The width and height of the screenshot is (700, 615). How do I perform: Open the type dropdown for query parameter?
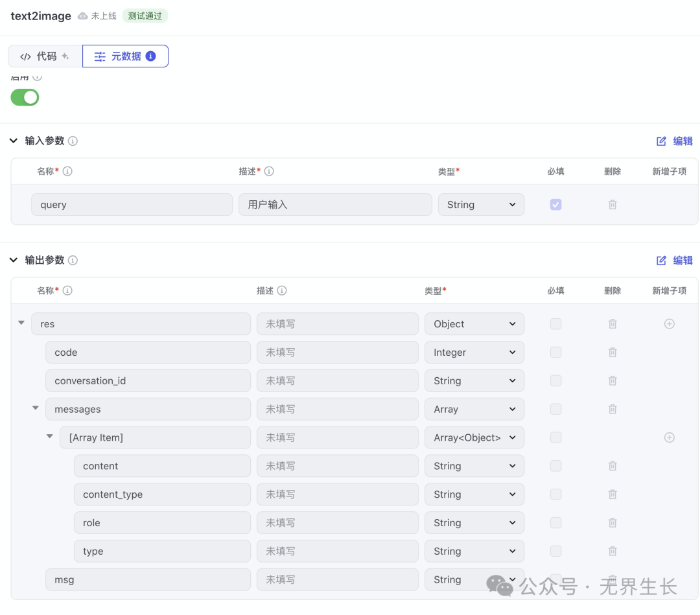[481, 205]
